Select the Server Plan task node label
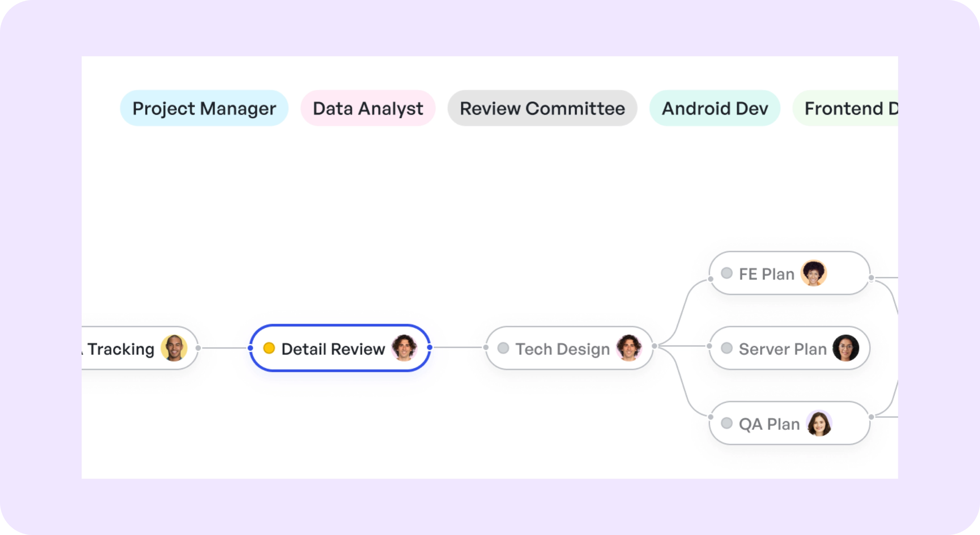 coord(783,349)
